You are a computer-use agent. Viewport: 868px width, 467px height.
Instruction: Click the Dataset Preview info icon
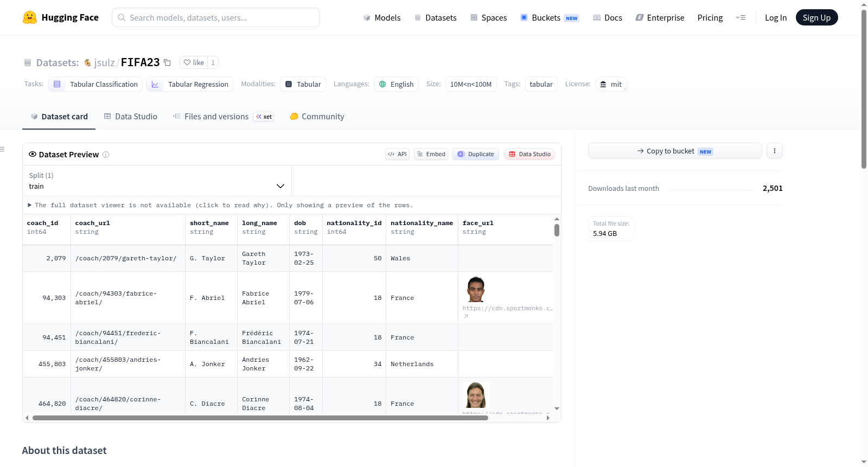coord(106,155)
